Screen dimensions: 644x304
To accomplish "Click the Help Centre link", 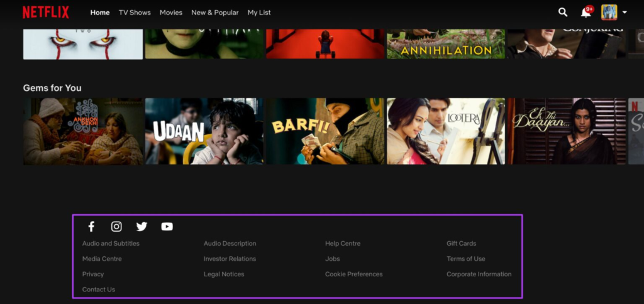I will click(343, 244).
